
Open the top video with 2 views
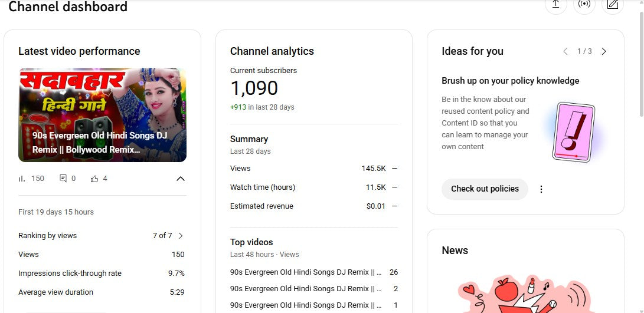point(306,289)
